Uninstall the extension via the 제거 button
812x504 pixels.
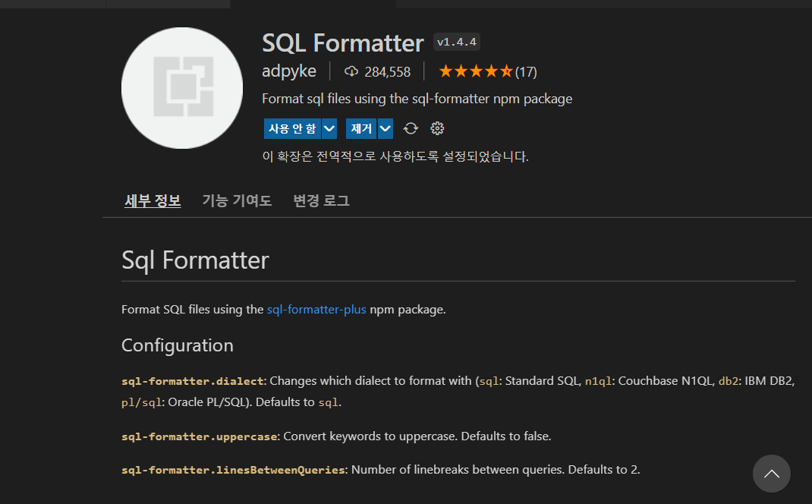[362, 128]
